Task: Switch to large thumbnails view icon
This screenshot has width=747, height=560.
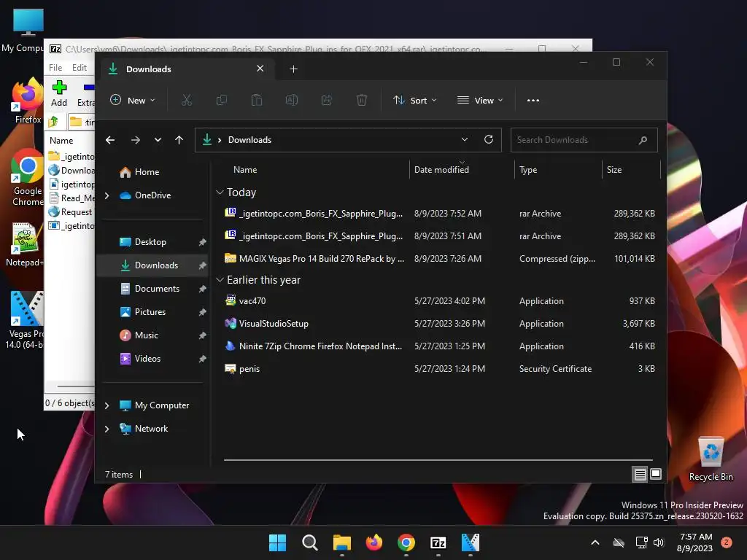Action: 656,474
